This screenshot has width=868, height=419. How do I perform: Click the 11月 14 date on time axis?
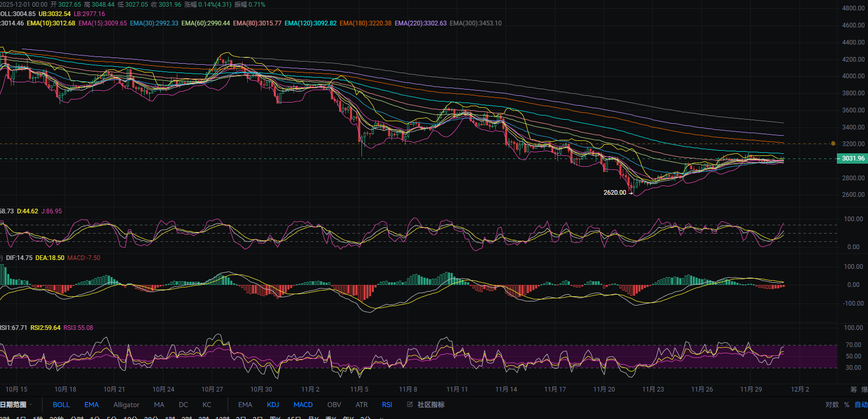pos(506,389)
